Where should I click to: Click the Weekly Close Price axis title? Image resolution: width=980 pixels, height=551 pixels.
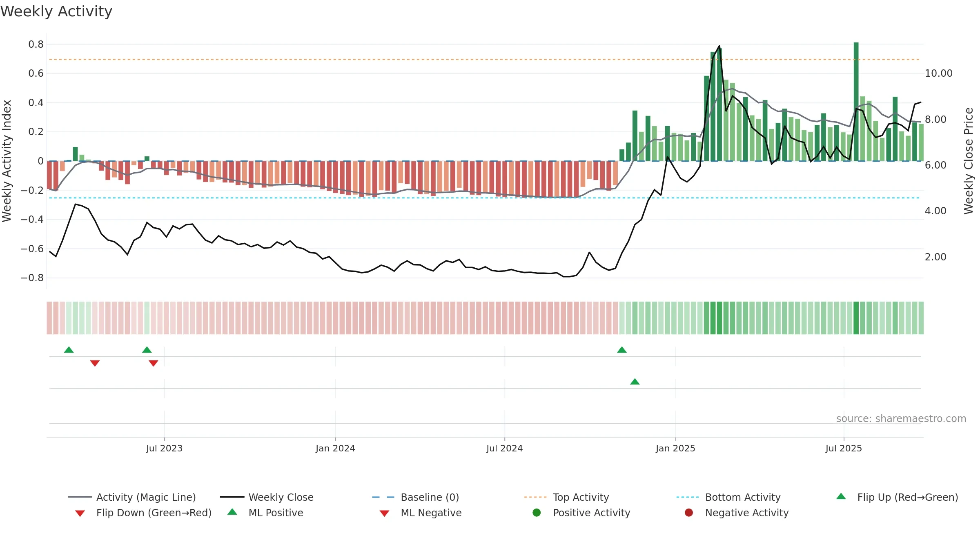coord(969,161)
